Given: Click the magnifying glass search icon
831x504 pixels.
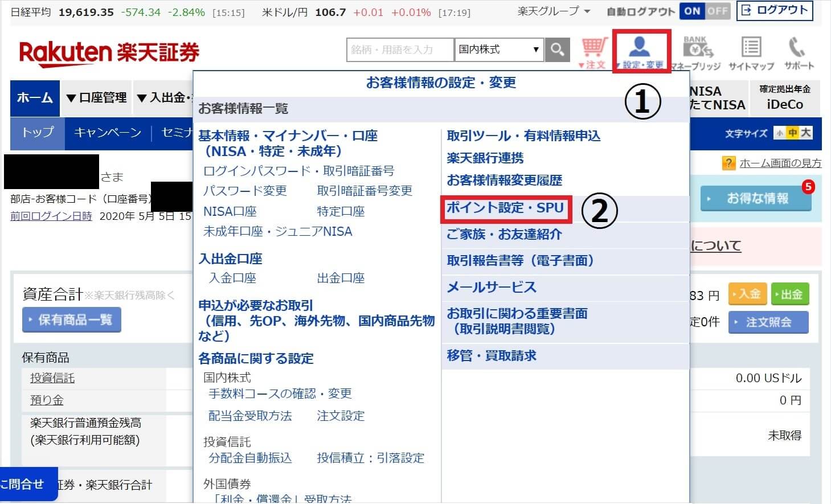Looking at the screenshot, I should (x=558, y=50).
